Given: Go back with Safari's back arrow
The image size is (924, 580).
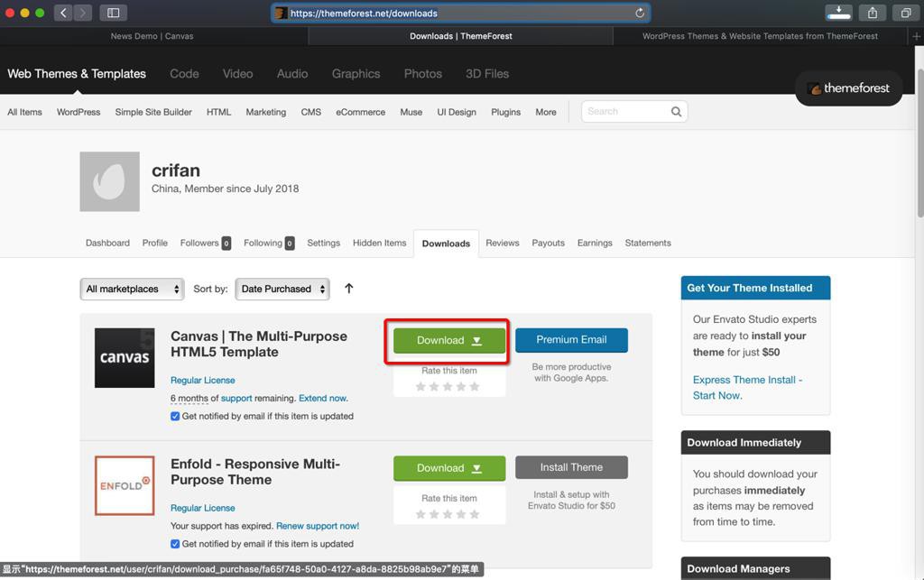Looking at the screenshot, I should tap(64, 13).
